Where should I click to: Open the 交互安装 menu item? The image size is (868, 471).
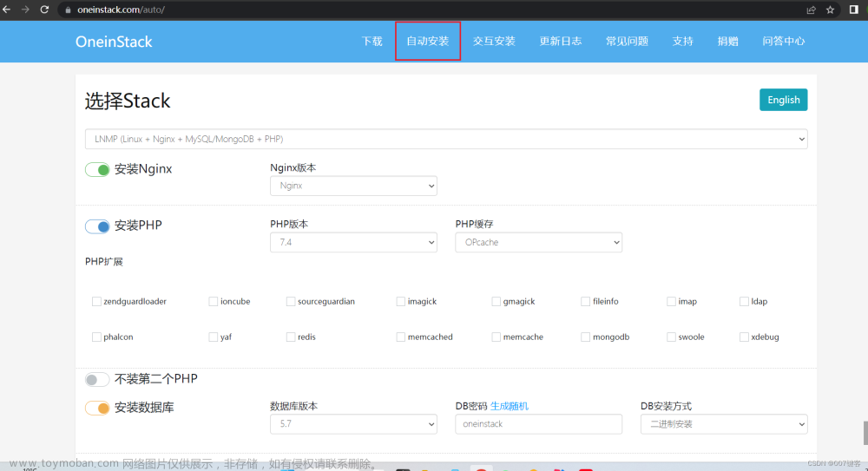(x=494, y=41)
